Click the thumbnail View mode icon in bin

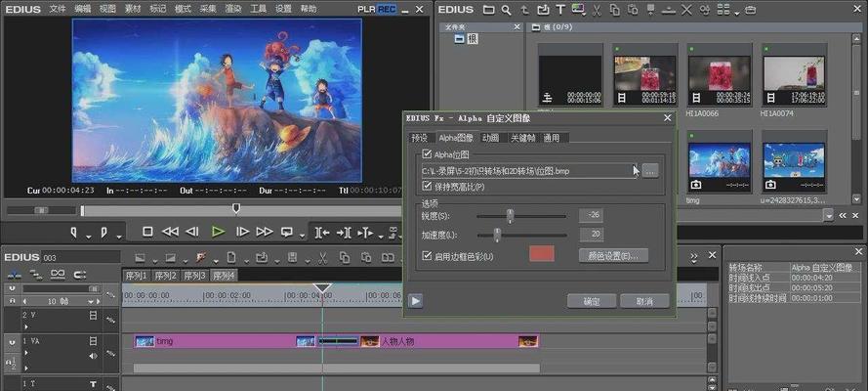click(x=724, y=10)
